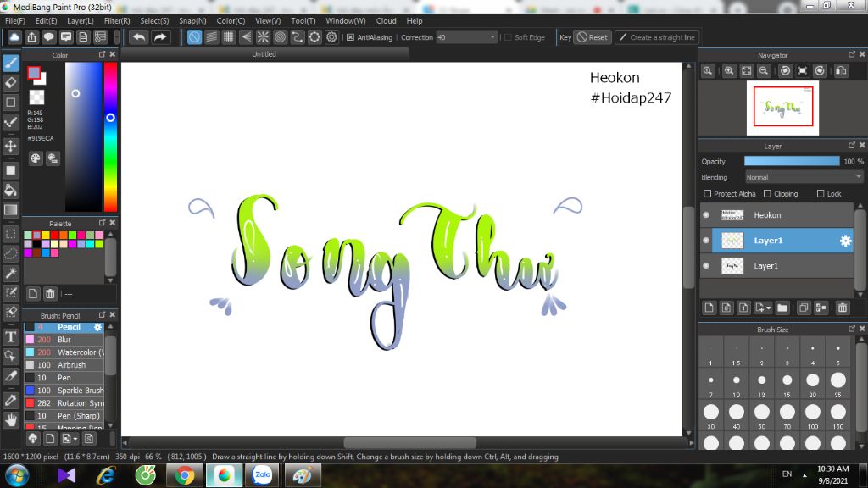Open the Filter menu
This screenshot has width=868, height=488.
point(117,20)
